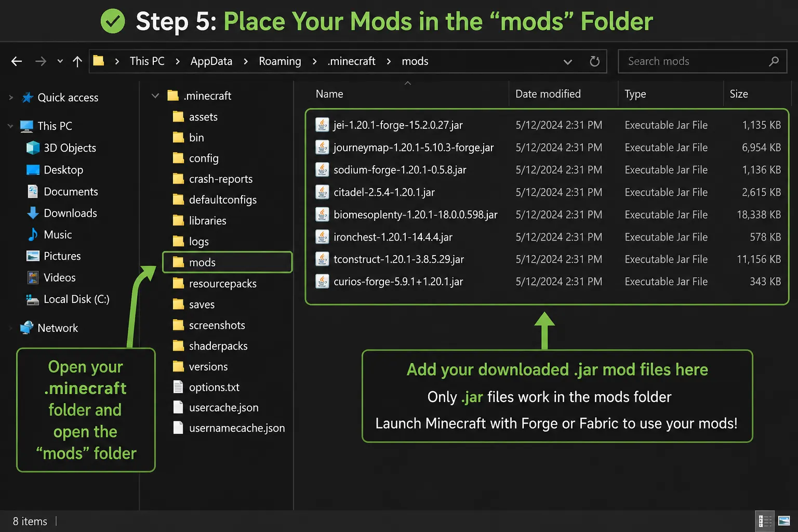Expand the Network tree node

tap(11, 328)
